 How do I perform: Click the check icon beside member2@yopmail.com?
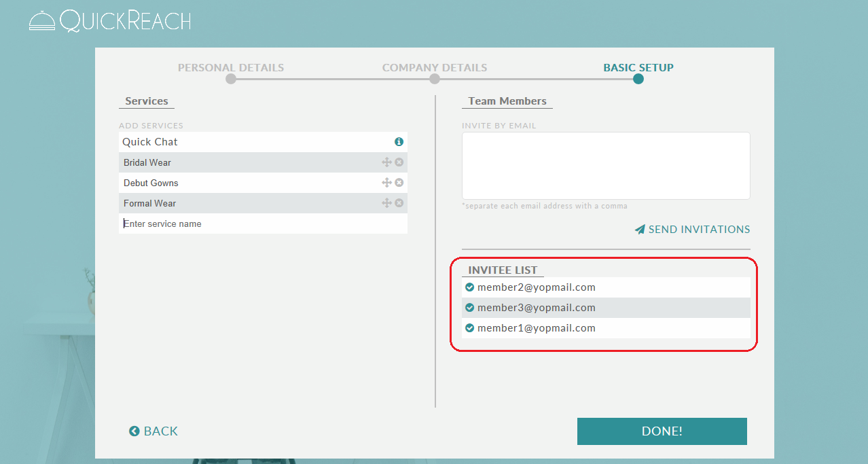pyautogui.click(x=469, y=287)
